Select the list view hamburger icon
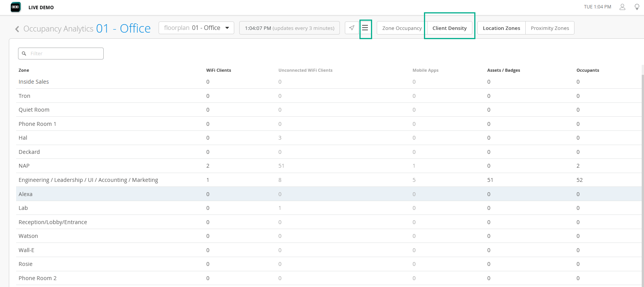Screen dimensions: 644x287 pyautogui.click(x=365, y=28)
